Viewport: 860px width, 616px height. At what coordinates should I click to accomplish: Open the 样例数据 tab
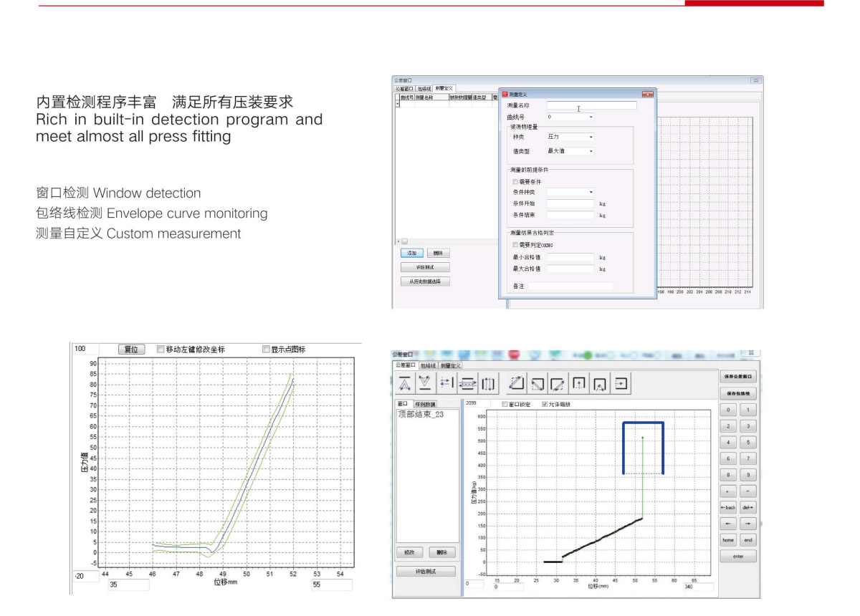click(x=424, y=405)
